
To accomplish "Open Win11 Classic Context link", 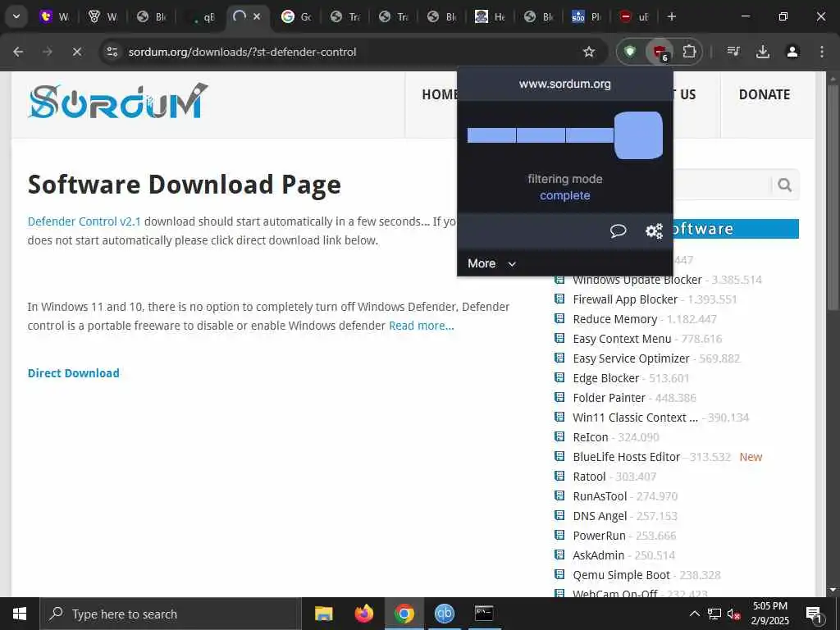I will coord(636,418).
